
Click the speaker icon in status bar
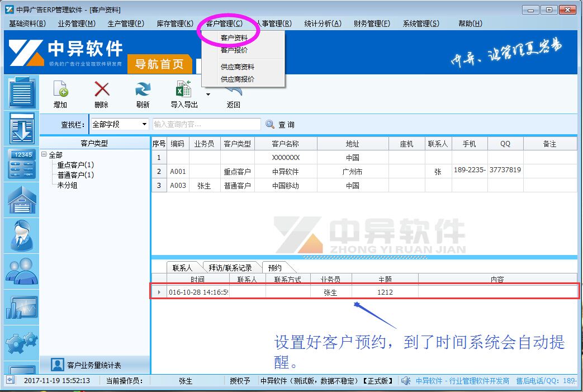tap(406, 380)
